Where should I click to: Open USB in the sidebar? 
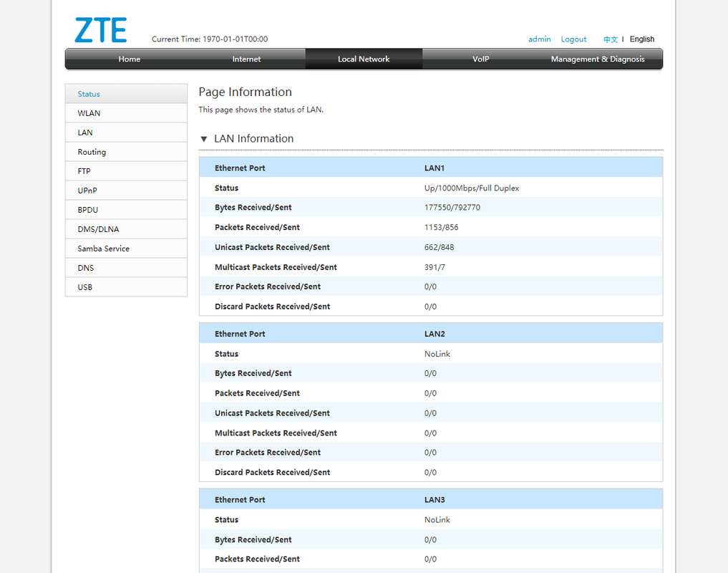click(126, 287)
